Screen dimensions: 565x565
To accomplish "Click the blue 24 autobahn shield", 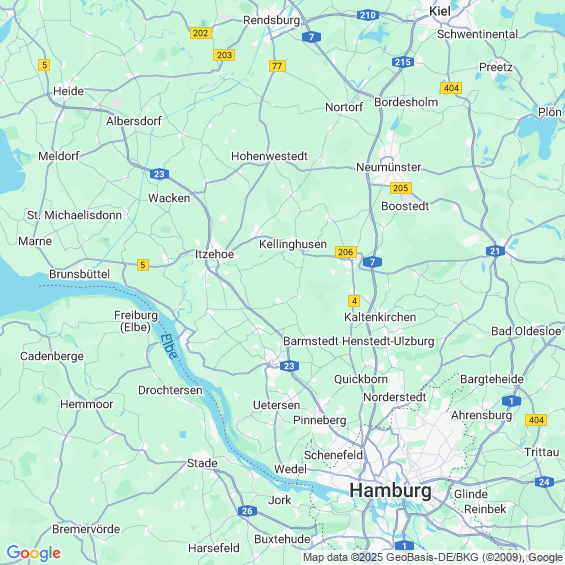I will (x=544, y=482).
